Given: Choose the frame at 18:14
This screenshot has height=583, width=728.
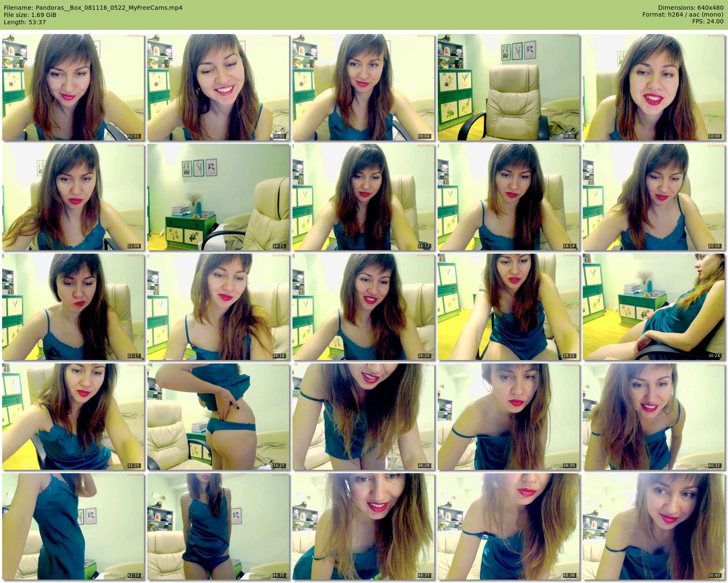Looking at the screenshot, I should (x=508, y=197).
